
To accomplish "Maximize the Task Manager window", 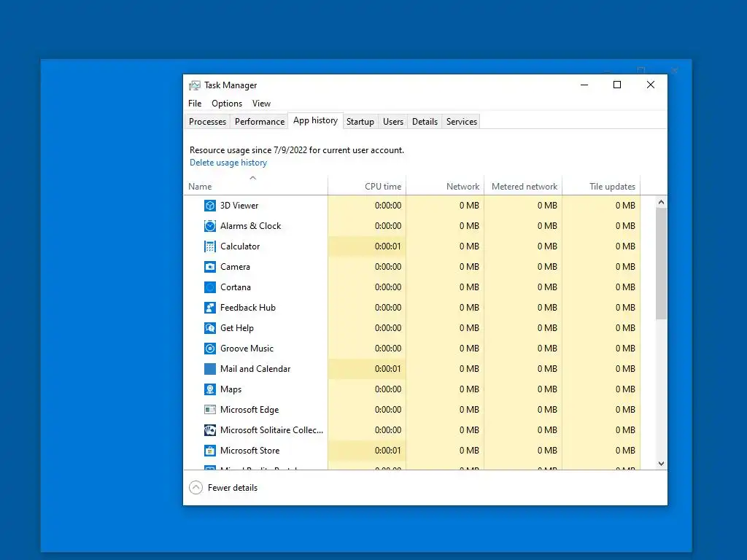I will (x=617, y=85).
